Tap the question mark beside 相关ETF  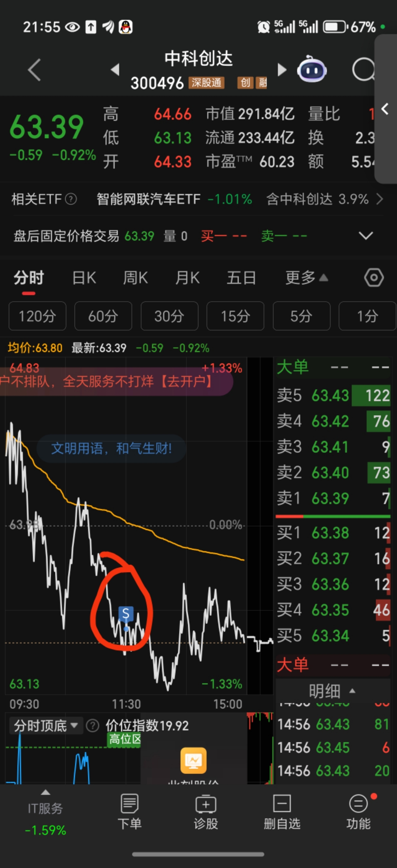(71, 199)
